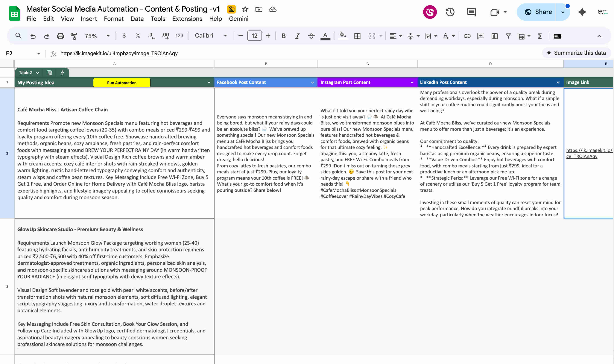This screenshot has height=364, width=614.
Task: Click the font size field
Action: pos(254,36)
